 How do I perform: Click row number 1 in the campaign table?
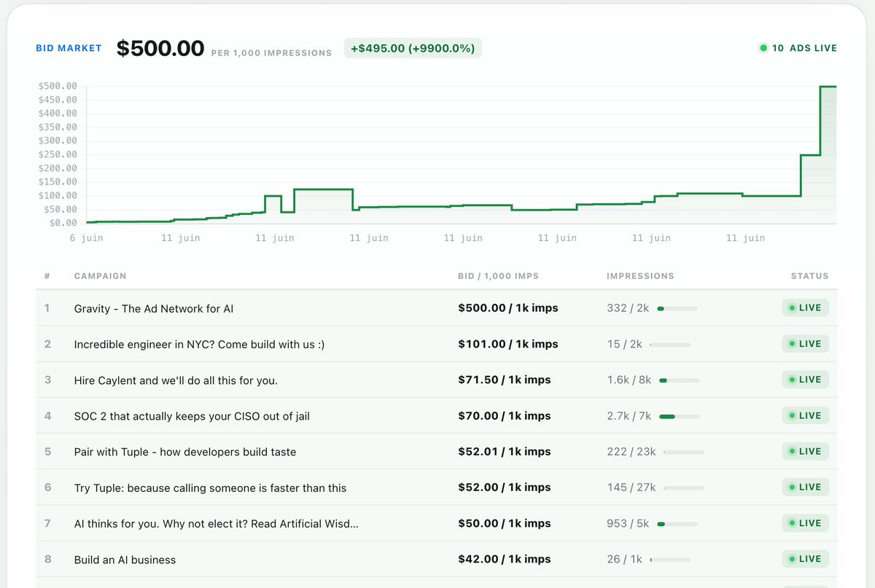(47, 308)
